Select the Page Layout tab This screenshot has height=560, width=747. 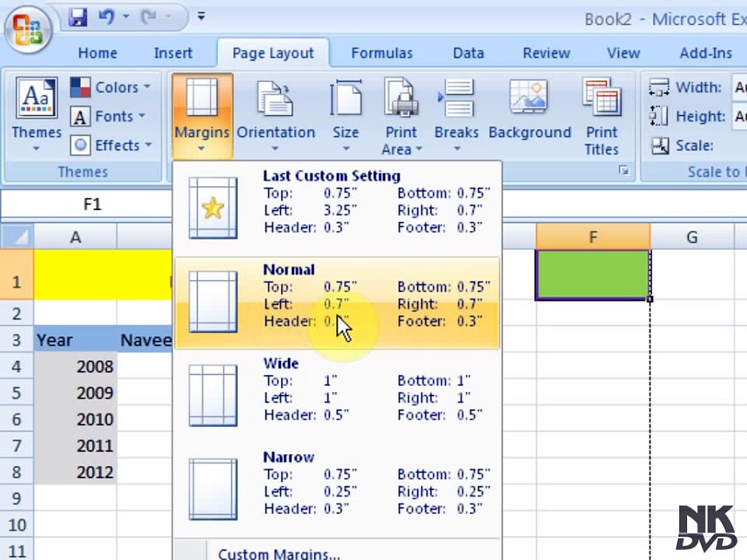pos(273,53)
